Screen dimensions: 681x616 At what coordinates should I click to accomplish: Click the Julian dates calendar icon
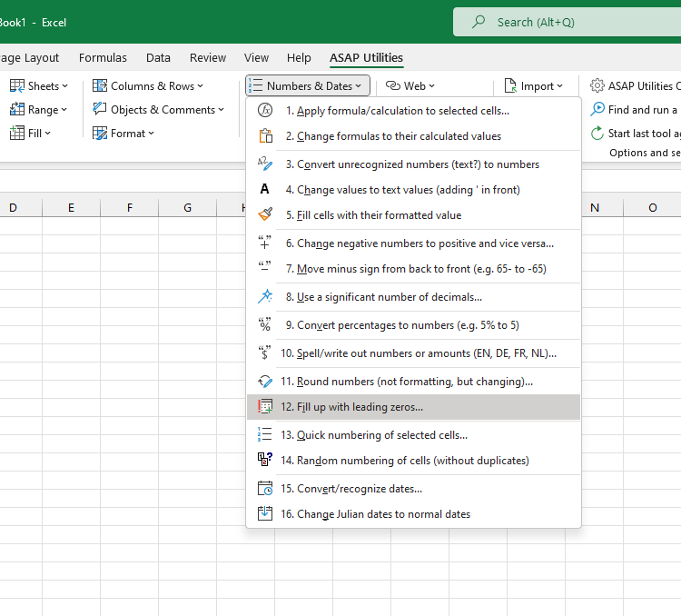pos(265,513)
